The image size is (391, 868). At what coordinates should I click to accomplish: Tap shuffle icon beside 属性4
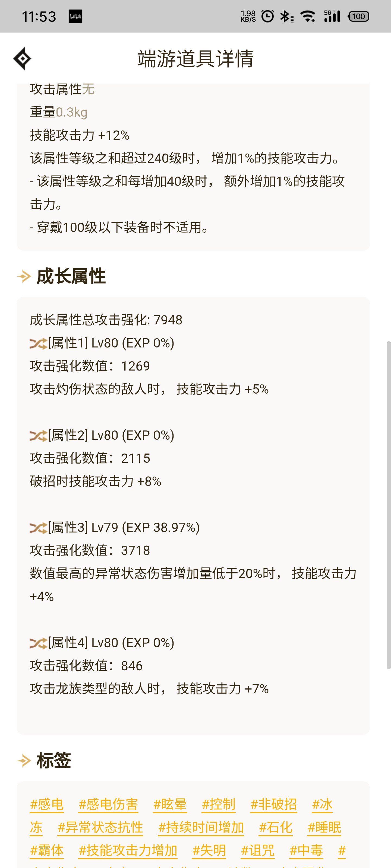click(x=38, y=643)
